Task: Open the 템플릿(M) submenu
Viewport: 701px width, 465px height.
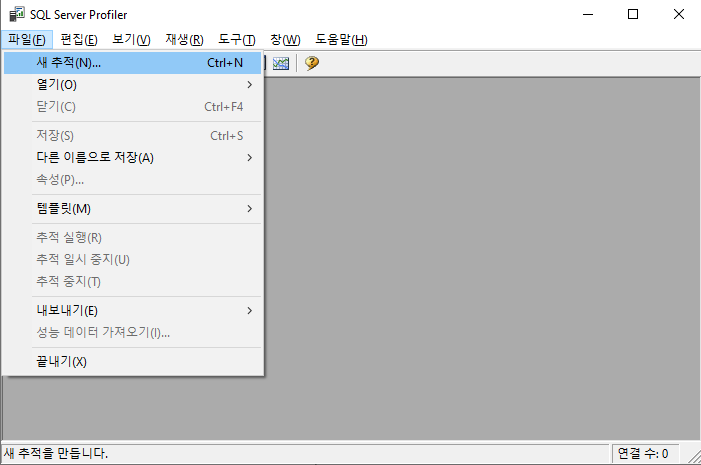Action: 132,209
